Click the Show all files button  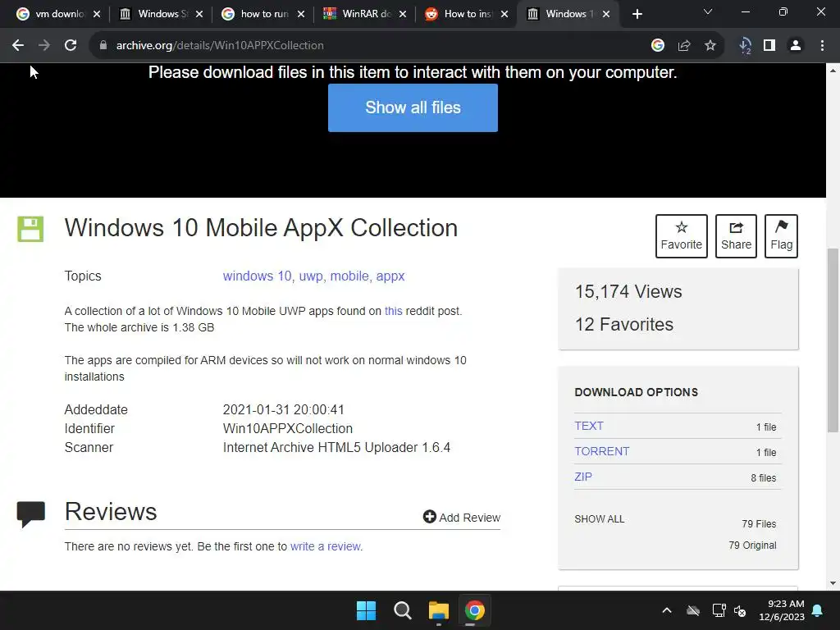(x=413, y=107)
